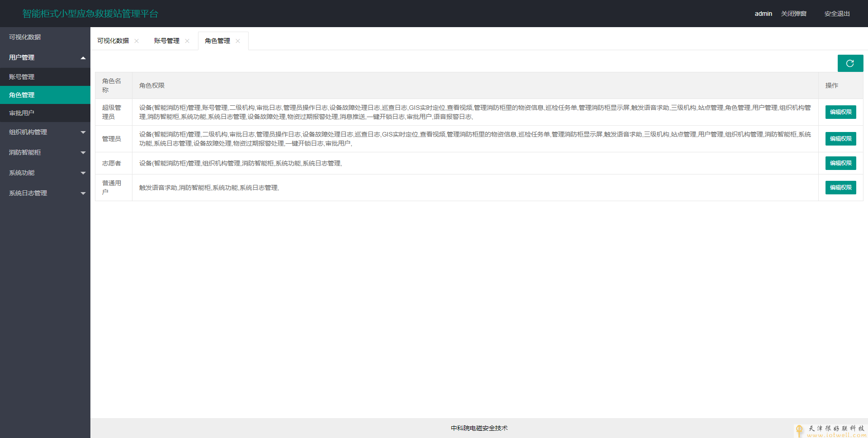This screenshot has height=438, width=868.
Task: Click the platform title 智能柜式小型应急救援站管理平台
Action: (90, 14)
